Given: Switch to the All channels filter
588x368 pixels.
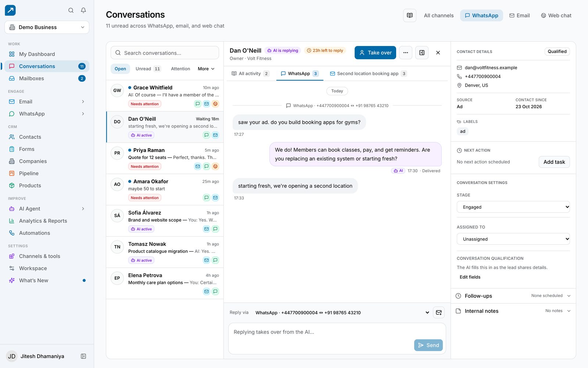Looking at the screenshot, I should 439,15.
